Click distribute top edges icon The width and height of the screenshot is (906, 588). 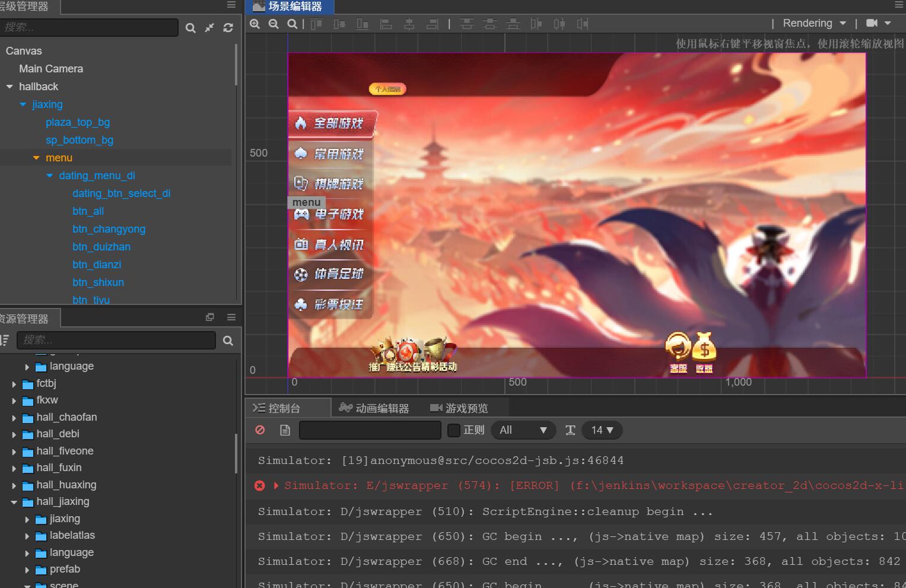tap(467, 24)
